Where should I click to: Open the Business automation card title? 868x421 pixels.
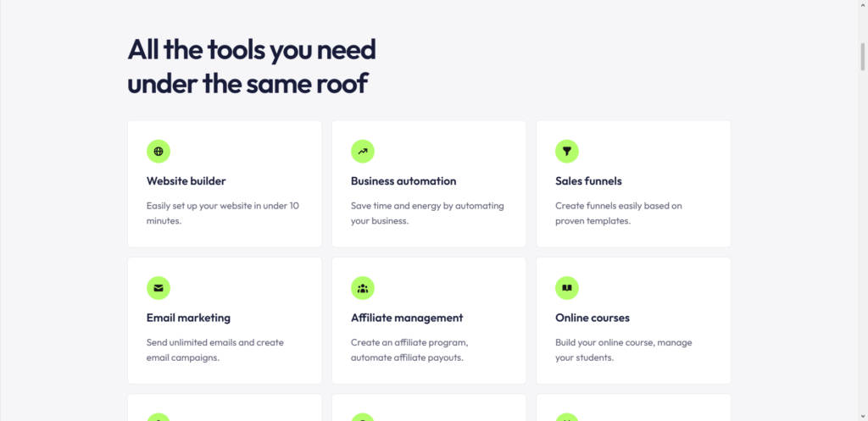[x=403, y=181]
